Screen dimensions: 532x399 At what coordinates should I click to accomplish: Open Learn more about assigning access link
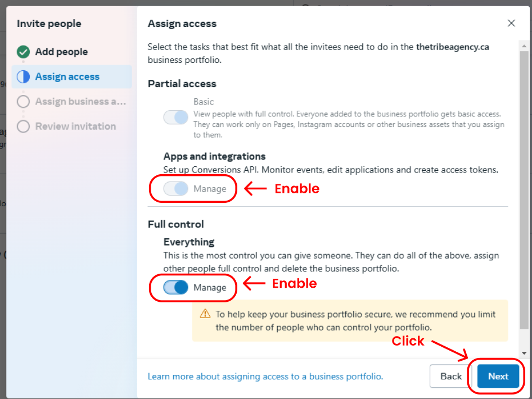(265, 377)
